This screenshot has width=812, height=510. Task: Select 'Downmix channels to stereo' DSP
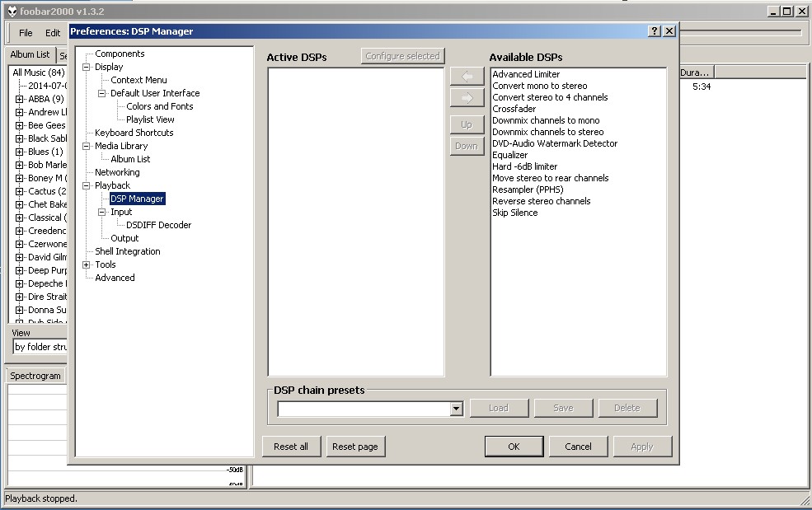[x=548, y=132]
